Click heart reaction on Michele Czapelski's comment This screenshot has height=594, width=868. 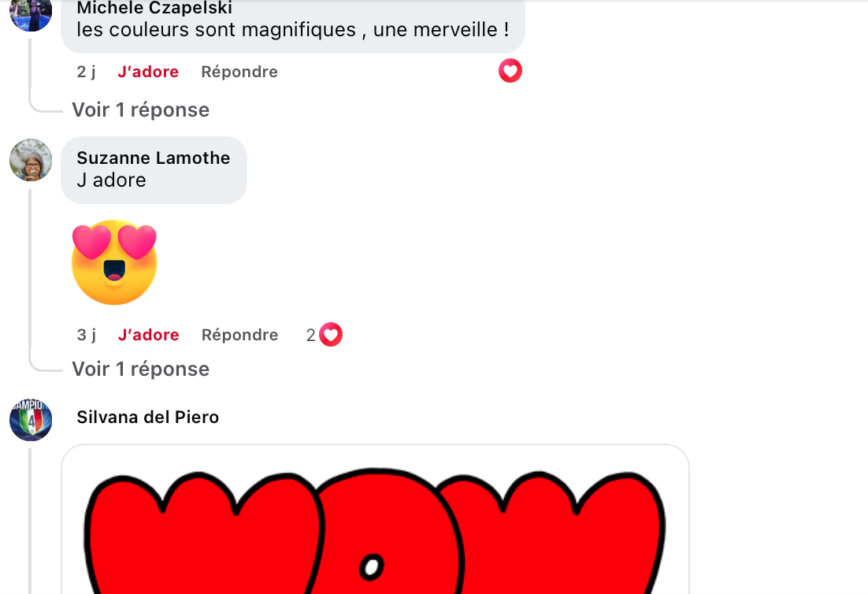tap(510, 71)
